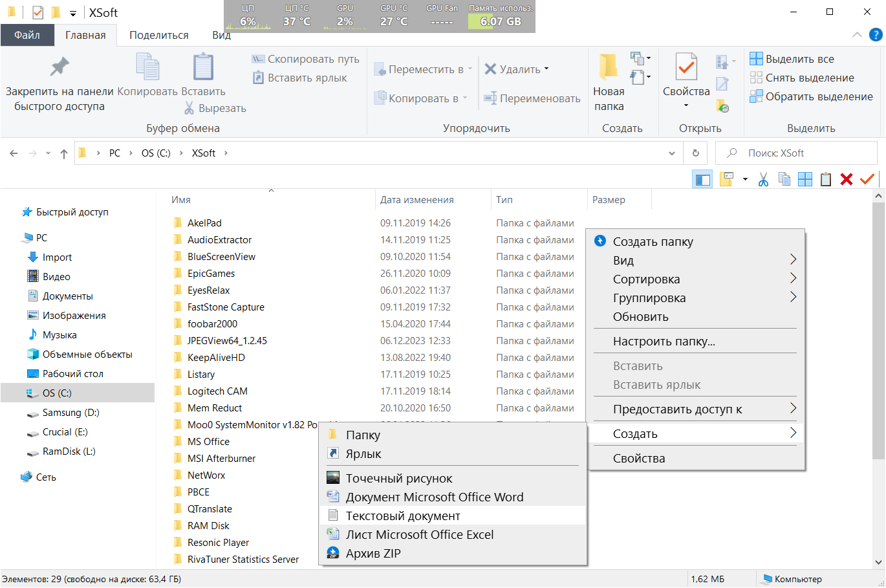886x588 pixels.
Task: Open the address bar history dropdown
Action: [x=672, y=153]
